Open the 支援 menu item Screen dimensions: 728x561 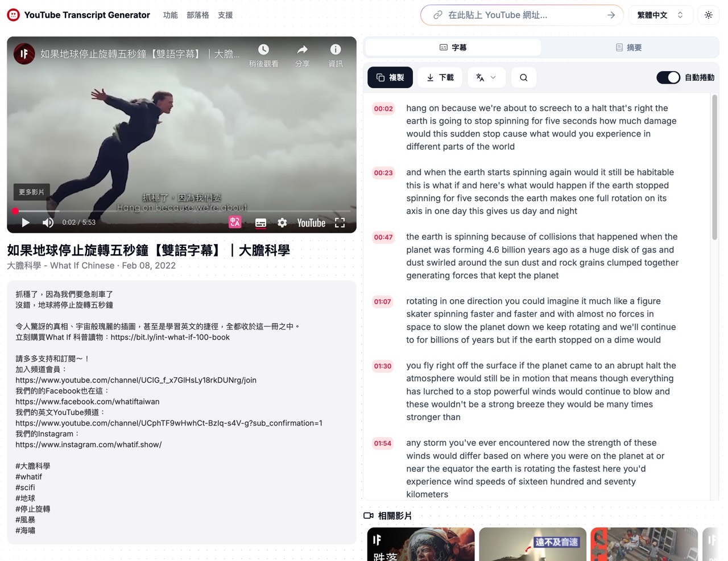click(x=225, y=15)
